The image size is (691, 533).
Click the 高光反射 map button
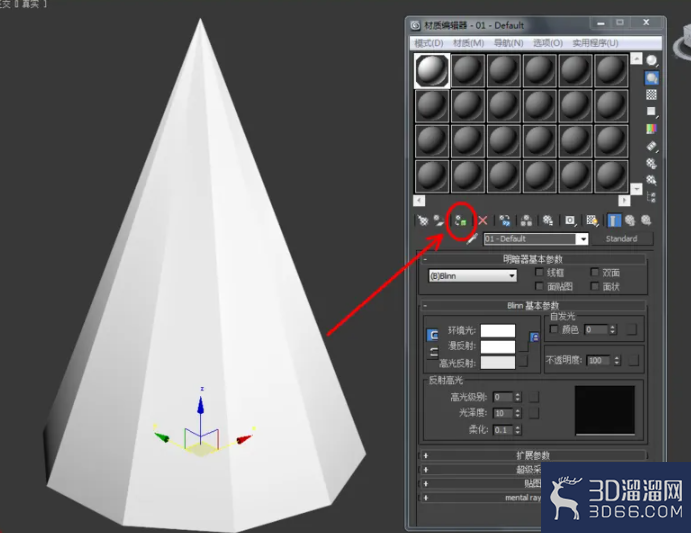tap(523, 362)
